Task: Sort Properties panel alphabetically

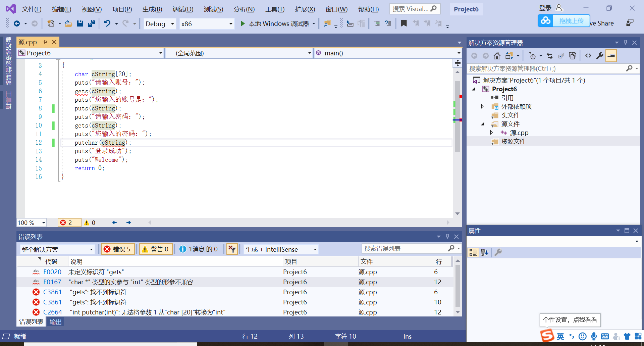Action: 485,252
